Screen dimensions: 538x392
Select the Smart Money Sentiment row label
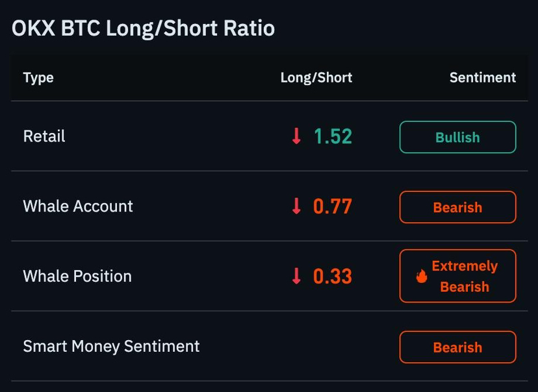point(111,346)
